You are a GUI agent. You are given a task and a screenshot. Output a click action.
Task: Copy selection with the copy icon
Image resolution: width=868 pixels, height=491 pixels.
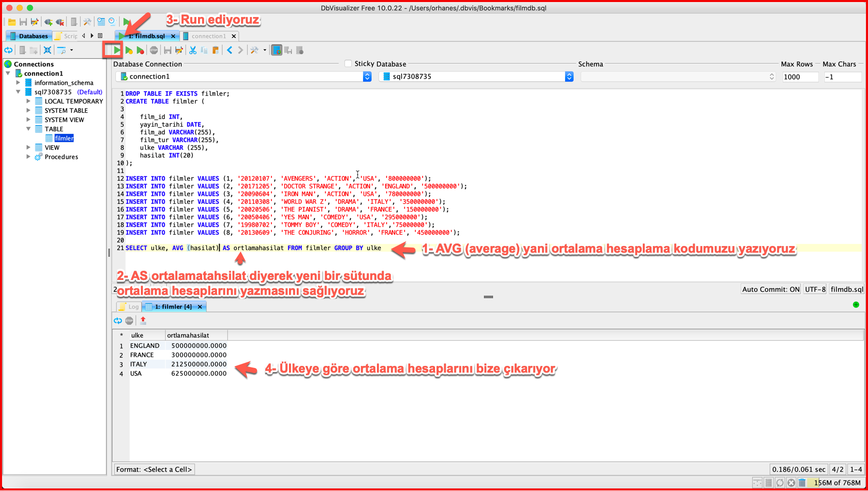click(x=204, y=50)
